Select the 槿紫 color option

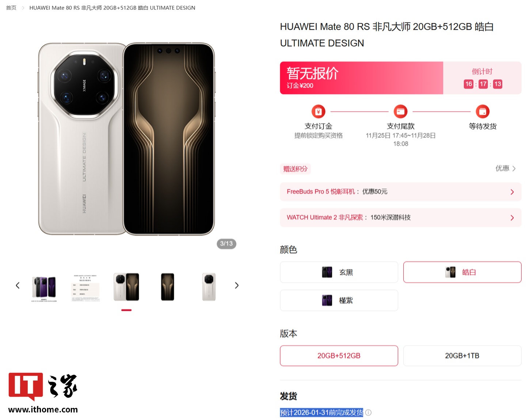coord(339,300)
